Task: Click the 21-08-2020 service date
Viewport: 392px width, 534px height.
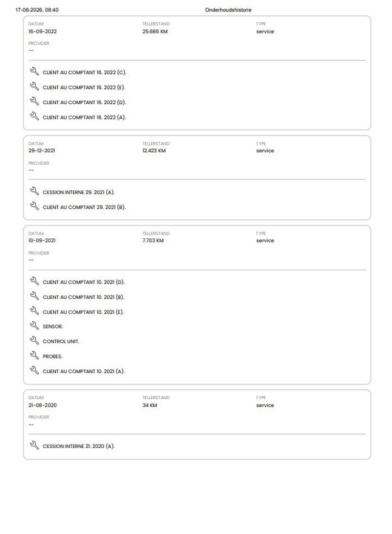Action: pyautogui.click(x=43, y=405)
